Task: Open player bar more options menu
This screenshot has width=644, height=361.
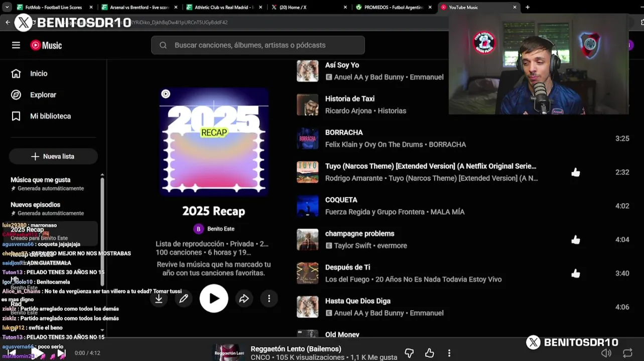Action: click(449, 353)
